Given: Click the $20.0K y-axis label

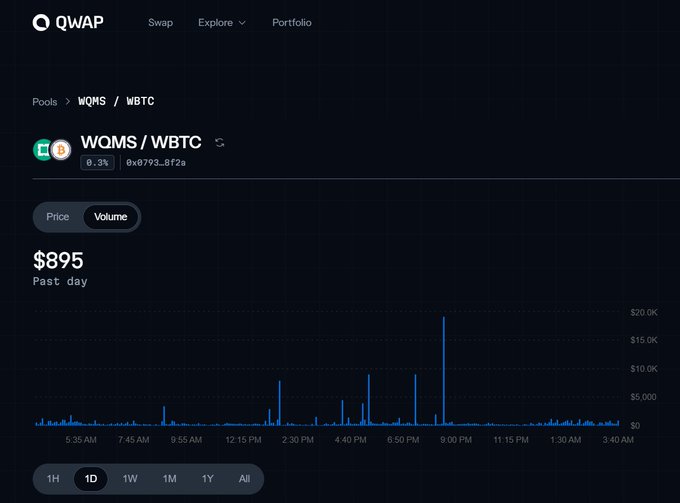Looking at the screenshot, I should 644,312.
